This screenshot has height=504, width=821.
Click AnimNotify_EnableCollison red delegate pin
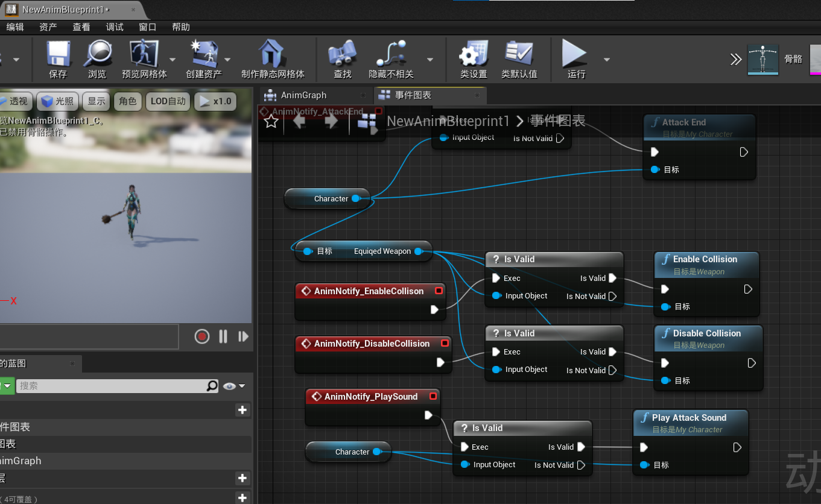[439, 291]
